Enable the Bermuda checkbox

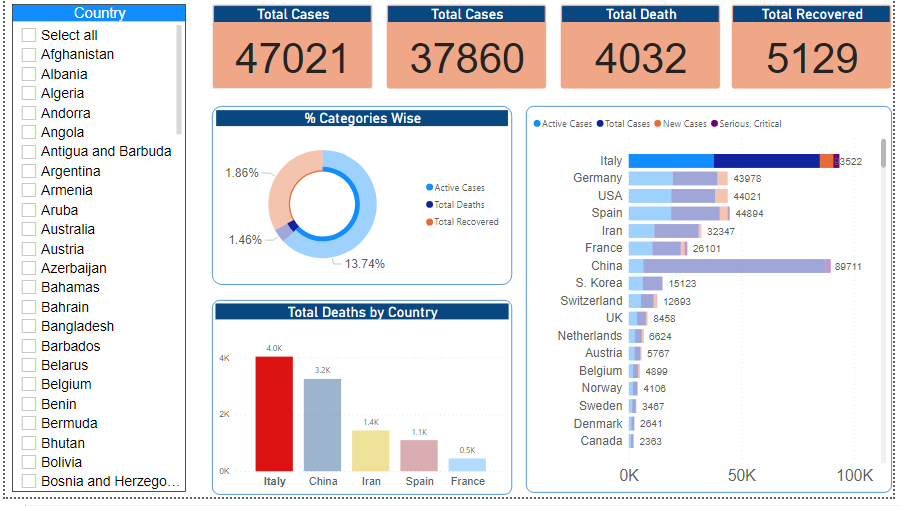pyautogui.click(x=29, y=423)
